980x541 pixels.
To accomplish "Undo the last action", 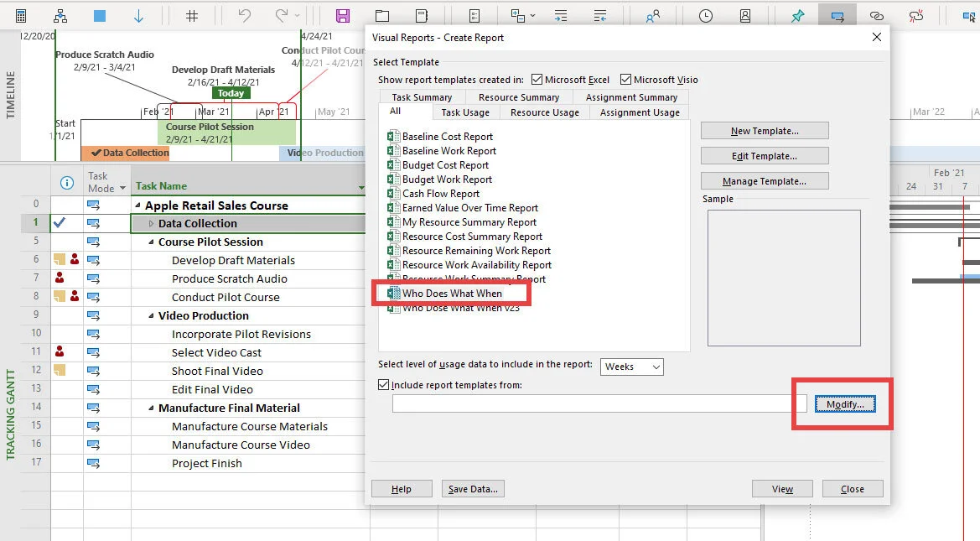I will pos(245,16).
